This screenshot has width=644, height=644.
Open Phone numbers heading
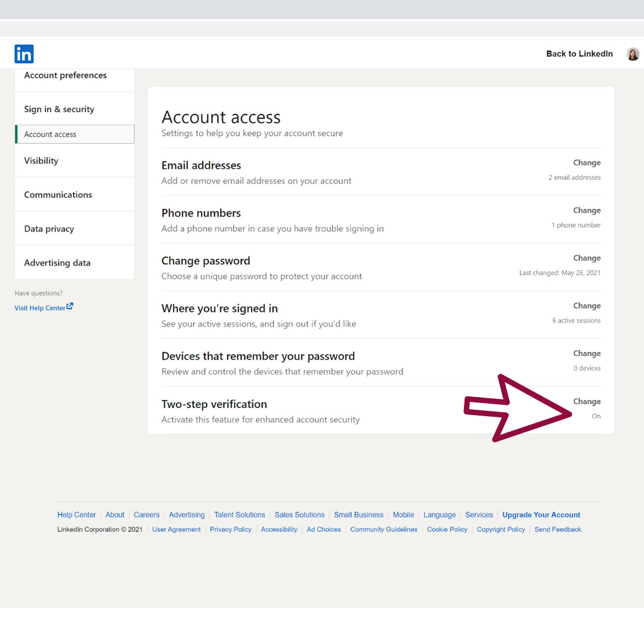(202, 213)
